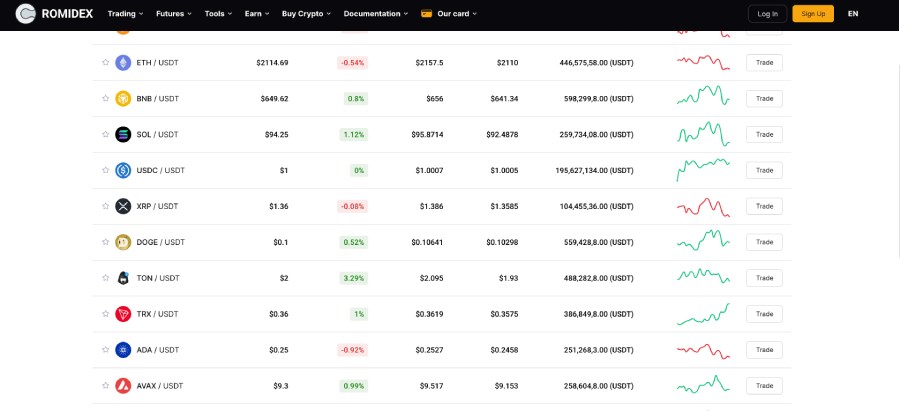Favorite SOL / USDT with star
This screenshot has width=900, height=411.
pos(106,134)
